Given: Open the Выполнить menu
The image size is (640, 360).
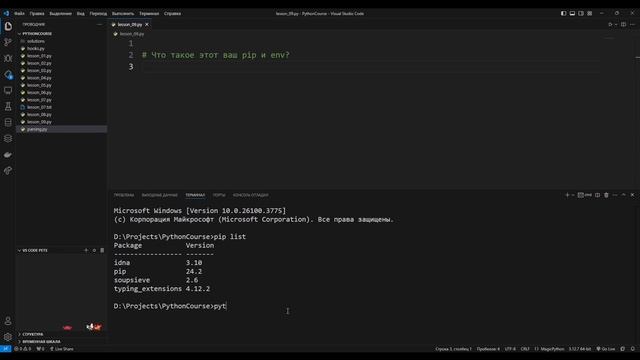Looking at the screenshot, I should [123, 13].
